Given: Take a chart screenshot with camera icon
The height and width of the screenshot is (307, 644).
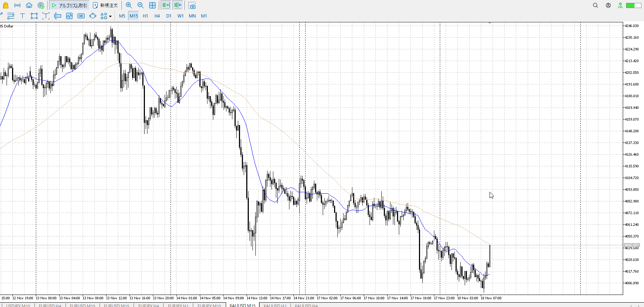Looking at the screenshot, I should pos(192,5).
